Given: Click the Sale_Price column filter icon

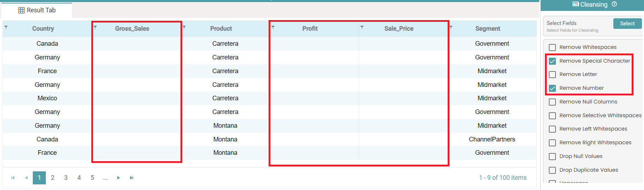Looking at the screenshot, I should tap(362, 27).
